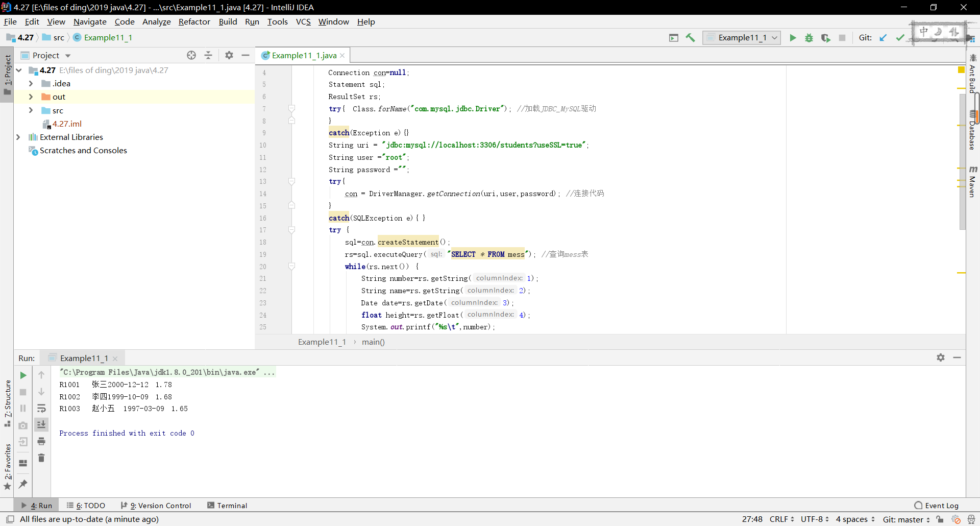
Task: Move down the stack trace in the Run panel
Action: click(41, 392)
